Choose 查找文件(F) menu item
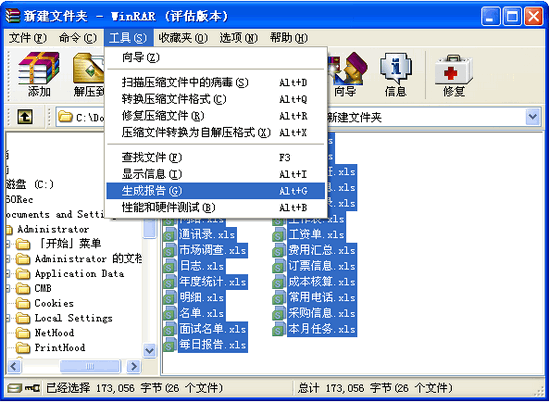This screenshot has height=403, width=549. click(216, 158)
